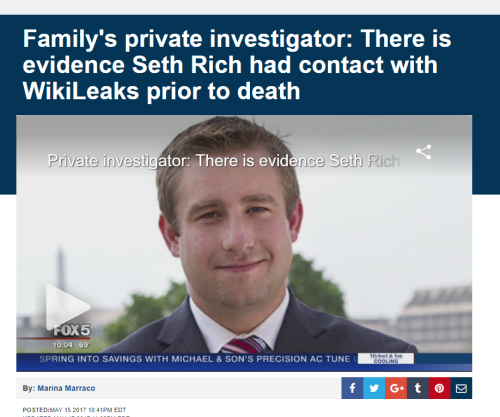Share the article via Google Plus
500x417 pixels.
(396, 388)
